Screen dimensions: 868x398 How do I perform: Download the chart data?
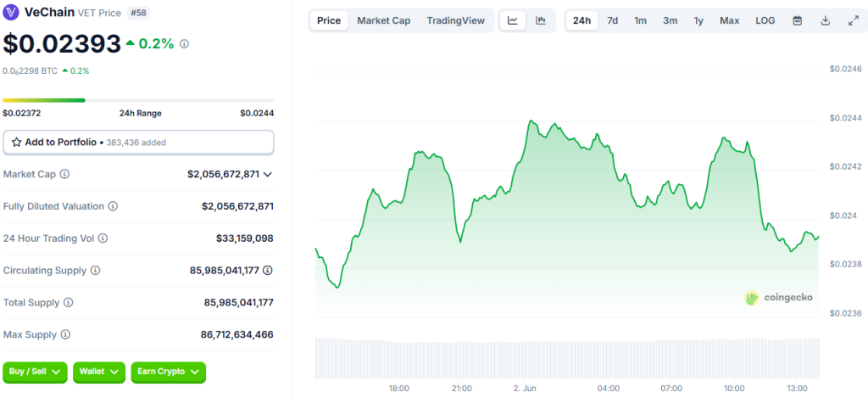[826, 20]
